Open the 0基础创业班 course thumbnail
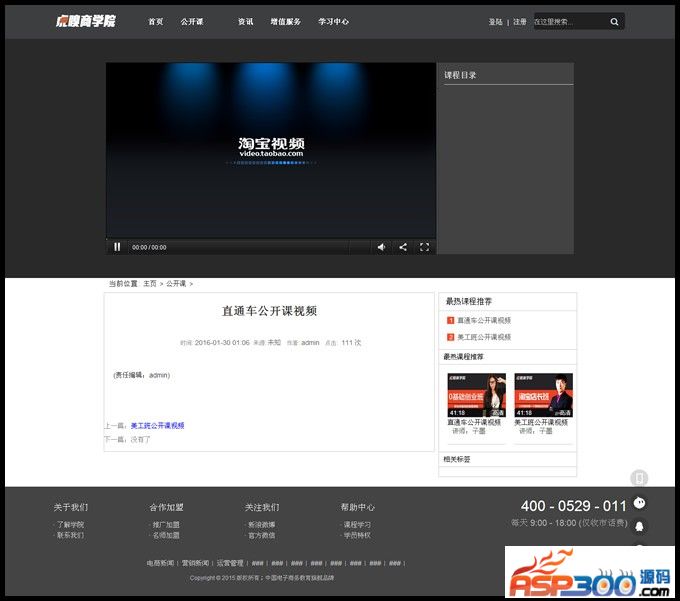This screenshot has height=601, width=680. [x=477, y=395]
